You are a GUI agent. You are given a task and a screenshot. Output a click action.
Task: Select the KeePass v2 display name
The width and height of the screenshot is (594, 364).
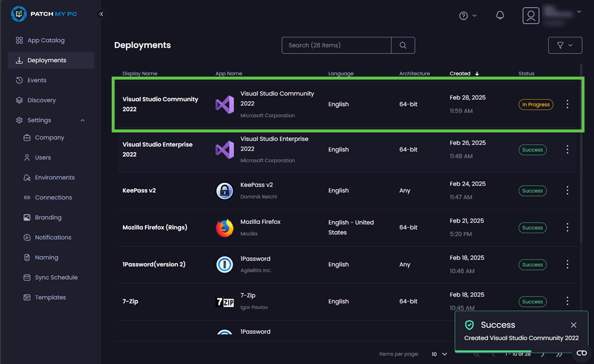tap(139, 191)
